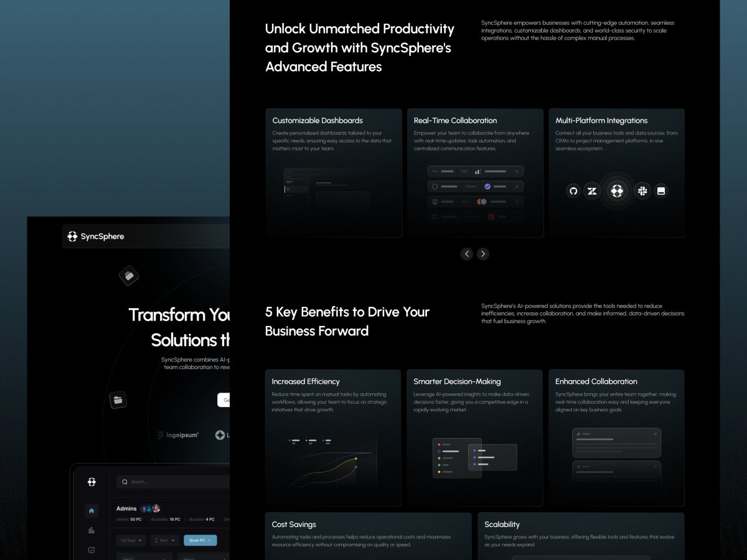This screenshot has height=560, width=747.
Task: Click the SyncSphere logo at the top of the dashboard sidebar
Action: point(92,482)
